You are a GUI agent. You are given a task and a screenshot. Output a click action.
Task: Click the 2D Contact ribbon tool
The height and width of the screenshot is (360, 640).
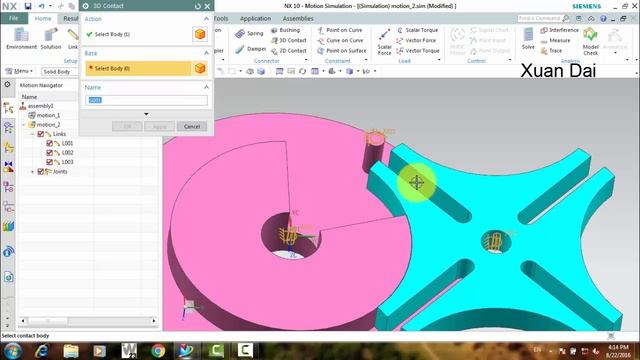coord(289,51)
